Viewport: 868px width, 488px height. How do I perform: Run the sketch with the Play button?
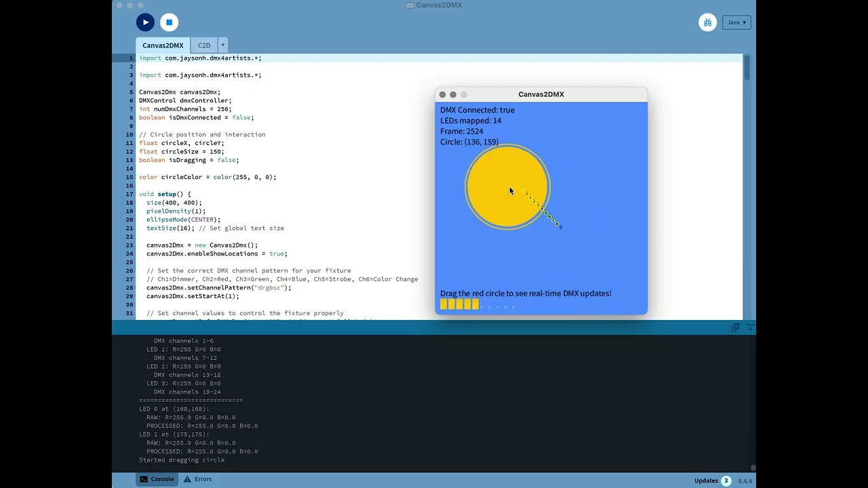(145, 22)
